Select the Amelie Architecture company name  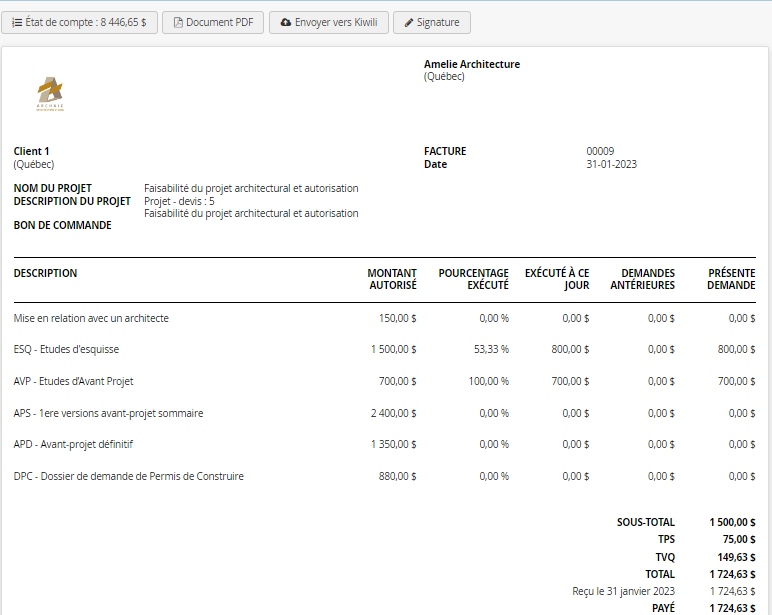(x=471, y=64)
